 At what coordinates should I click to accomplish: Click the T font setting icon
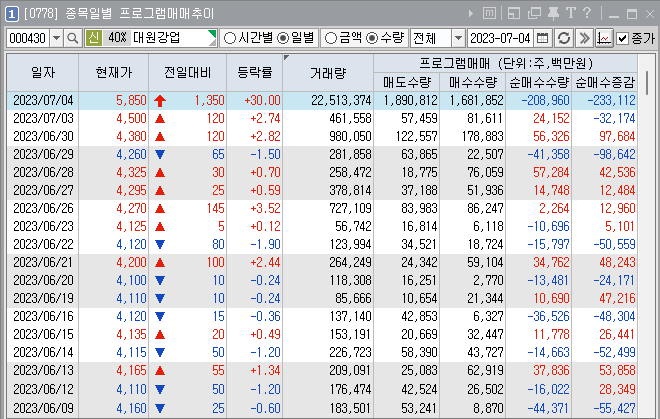pyautogui.click(x=571, y=13)
